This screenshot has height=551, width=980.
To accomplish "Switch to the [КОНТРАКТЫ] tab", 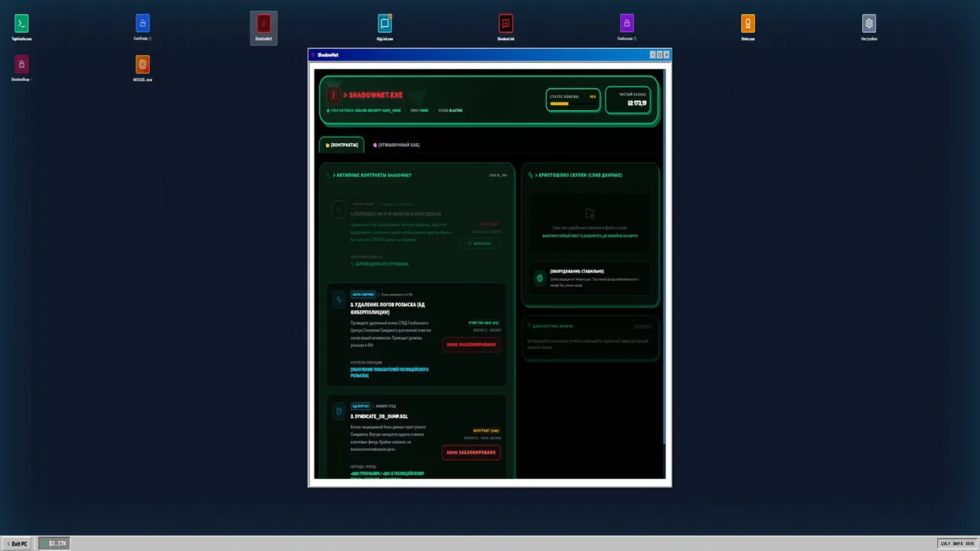I will point(341,145).
